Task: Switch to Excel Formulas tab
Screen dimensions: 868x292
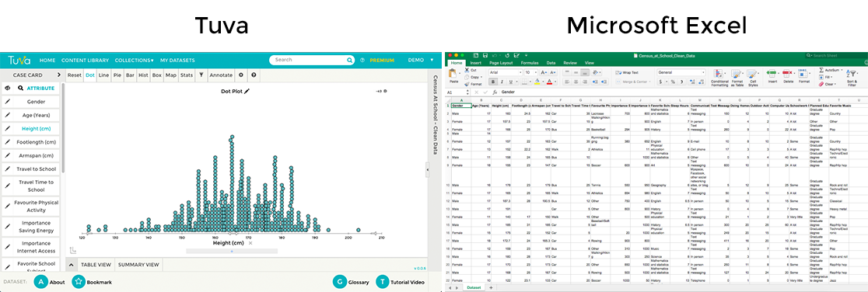Action: coord(530,63)
